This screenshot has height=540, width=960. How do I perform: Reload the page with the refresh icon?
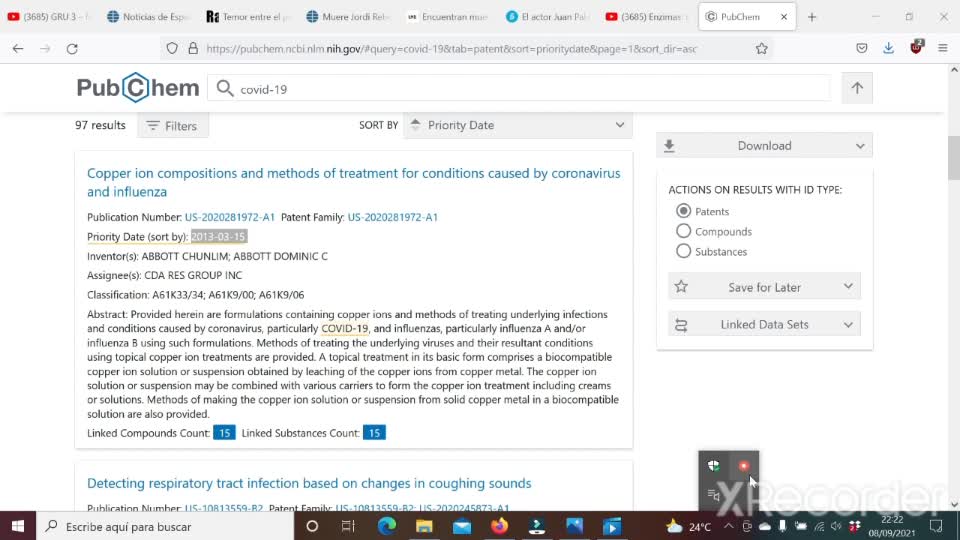[x=72, y=48]
